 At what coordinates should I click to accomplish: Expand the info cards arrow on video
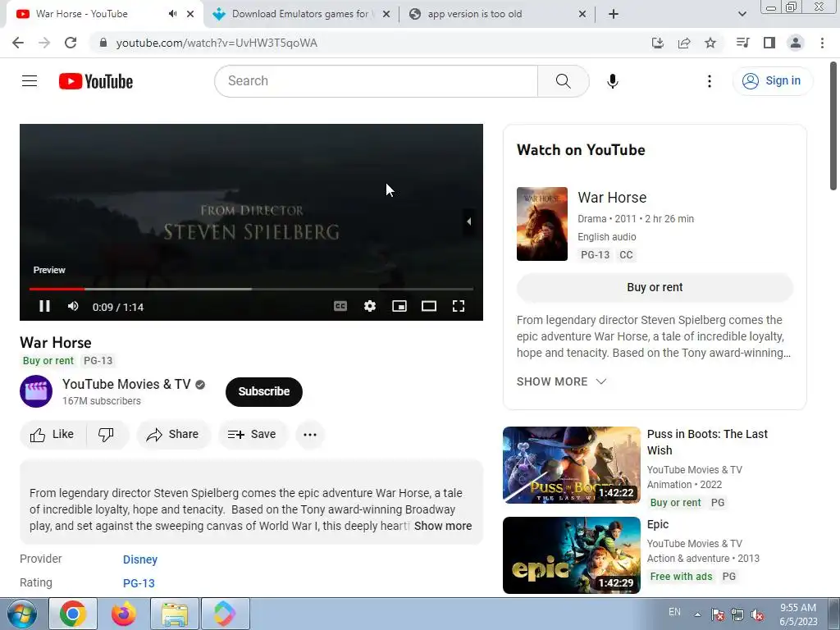click(x=468, y=221)
